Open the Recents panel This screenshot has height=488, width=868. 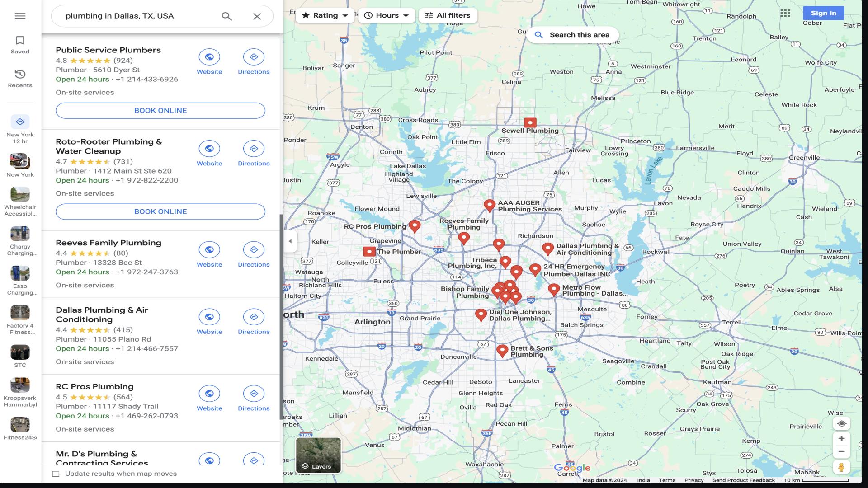(x=20, y=79)
